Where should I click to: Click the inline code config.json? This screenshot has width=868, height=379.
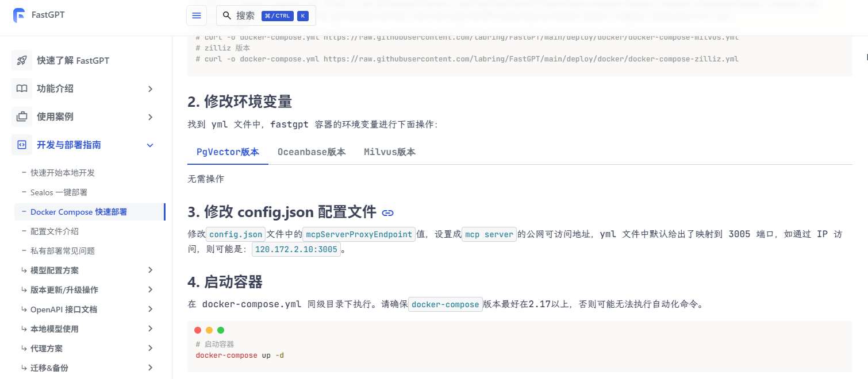236,234
